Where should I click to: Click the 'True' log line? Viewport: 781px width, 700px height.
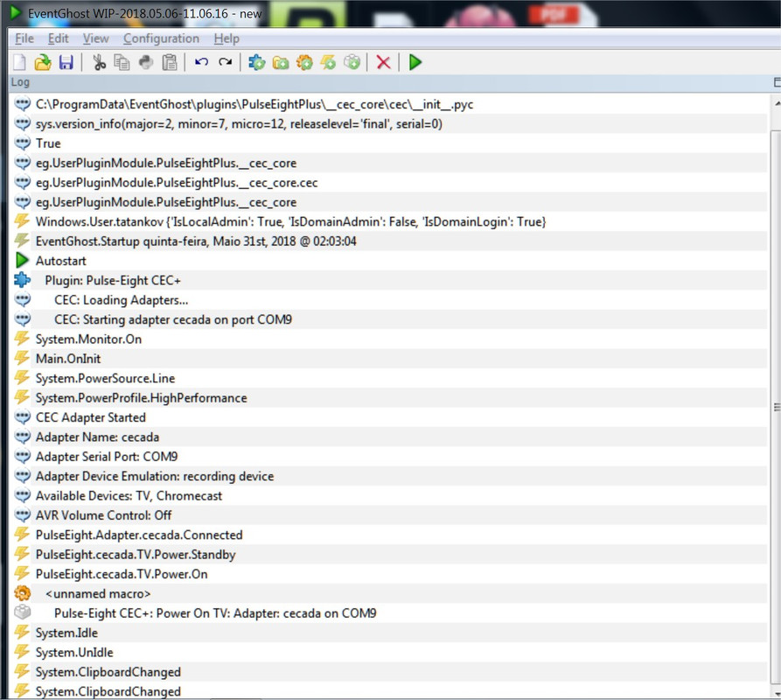[390, 143]
